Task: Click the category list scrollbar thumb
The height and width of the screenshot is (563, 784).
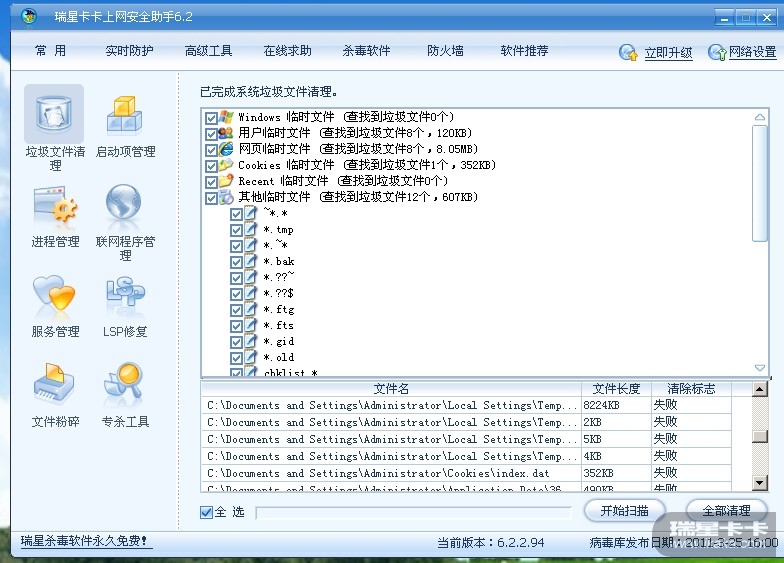Action: (x=760, y=183)
